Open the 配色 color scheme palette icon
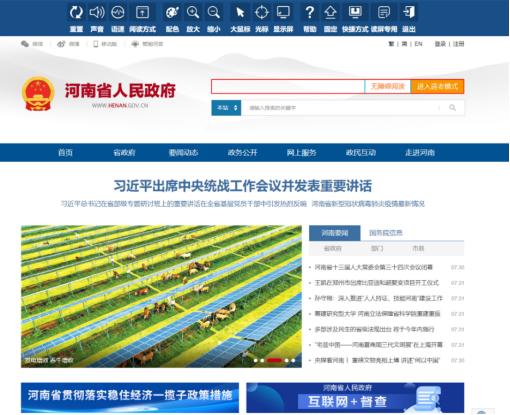The height and width of the screenshot is (415, 510). 172,13
